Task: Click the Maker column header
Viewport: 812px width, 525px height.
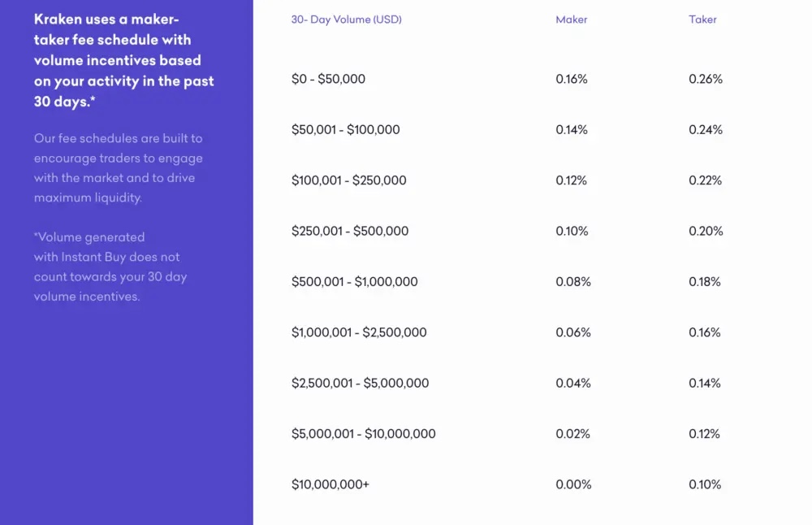Action: (x=571, y=20)
